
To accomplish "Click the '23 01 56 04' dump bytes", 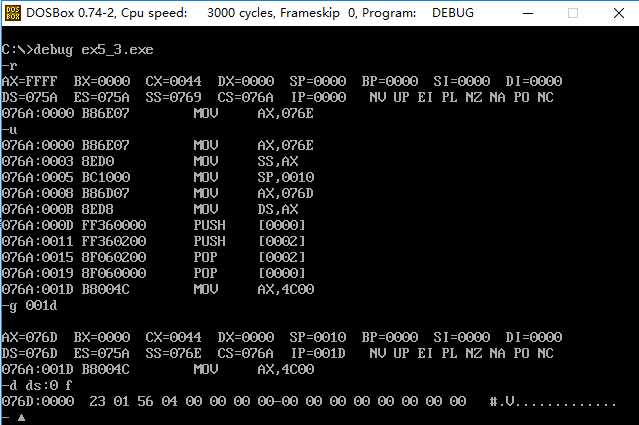I will point(133,401).
